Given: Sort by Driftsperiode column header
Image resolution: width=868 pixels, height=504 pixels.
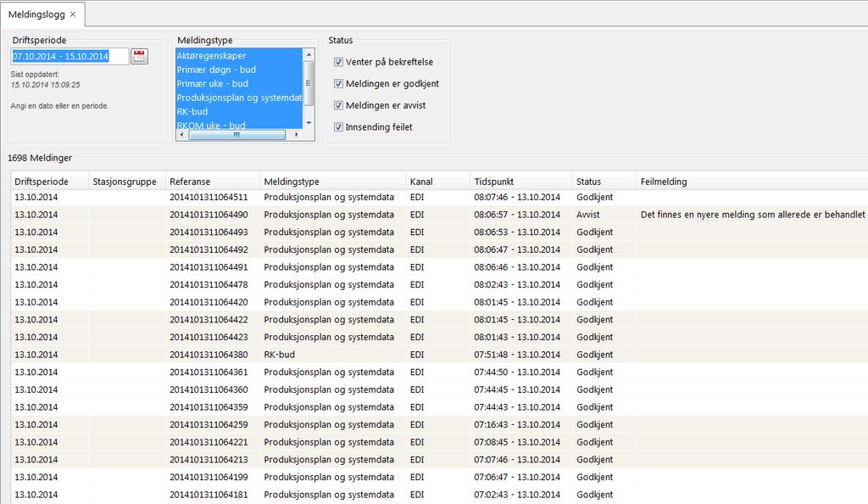Looking at the screenshot, I should [x=50, y=181].
